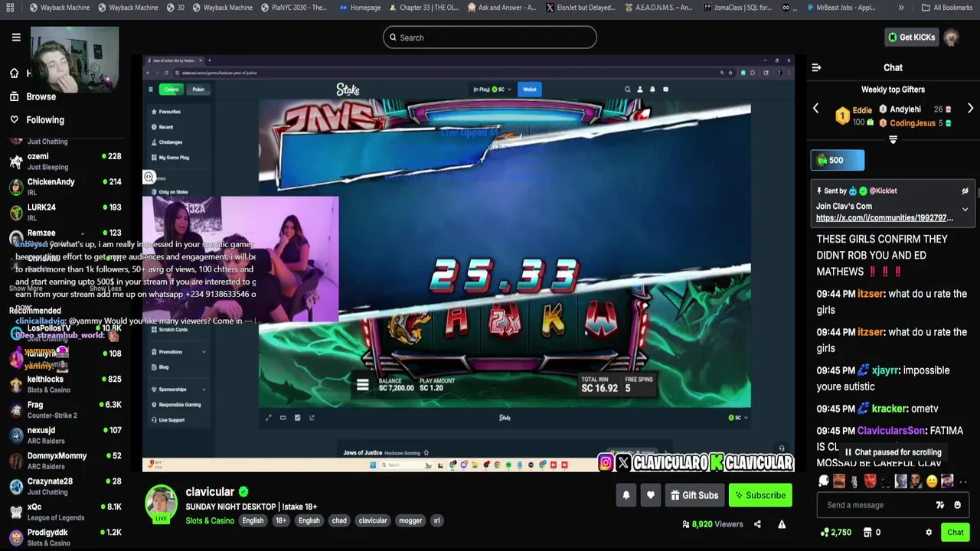Click the Gift Subs button
Viewport: 980px width, 551px height.
coord(694,495)
